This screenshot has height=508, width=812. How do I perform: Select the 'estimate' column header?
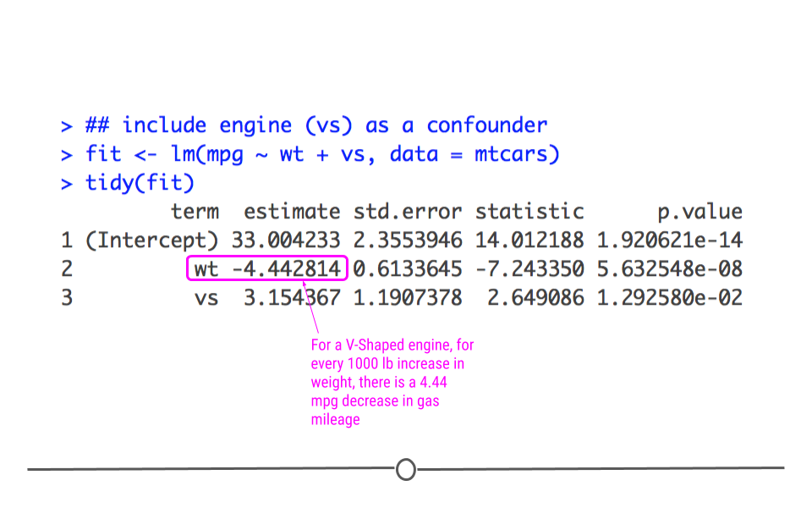(292, 212)
